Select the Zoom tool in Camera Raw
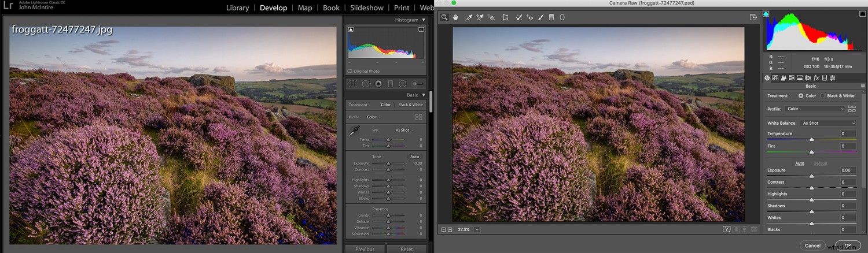This screenshot has height=253, width=868. click(444, 17)
